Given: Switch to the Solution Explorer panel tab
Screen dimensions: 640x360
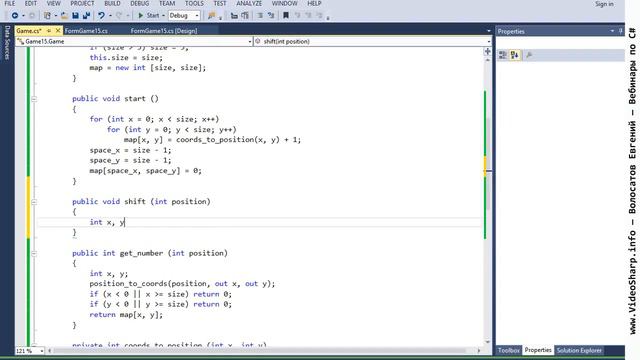Looking at the screenshot, I should (579, 350).
